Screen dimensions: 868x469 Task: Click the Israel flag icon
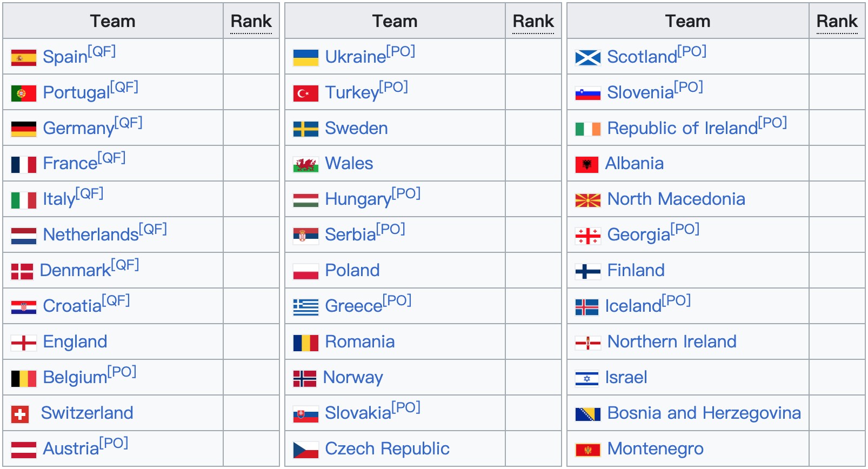click(586, 378)
